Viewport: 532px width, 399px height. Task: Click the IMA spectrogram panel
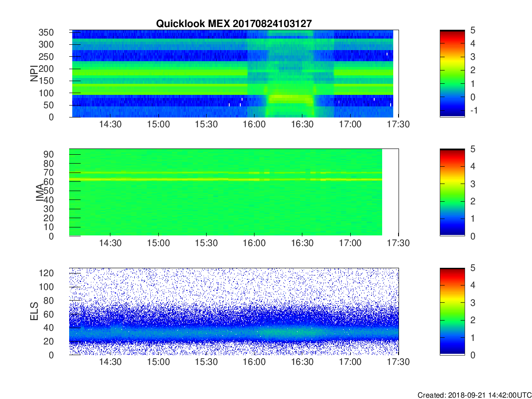pos(234,192)
